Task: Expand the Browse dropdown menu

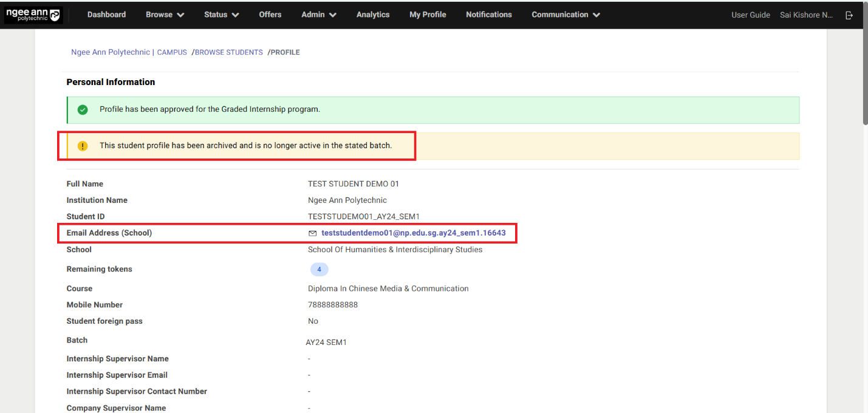Action: [165, 15]
